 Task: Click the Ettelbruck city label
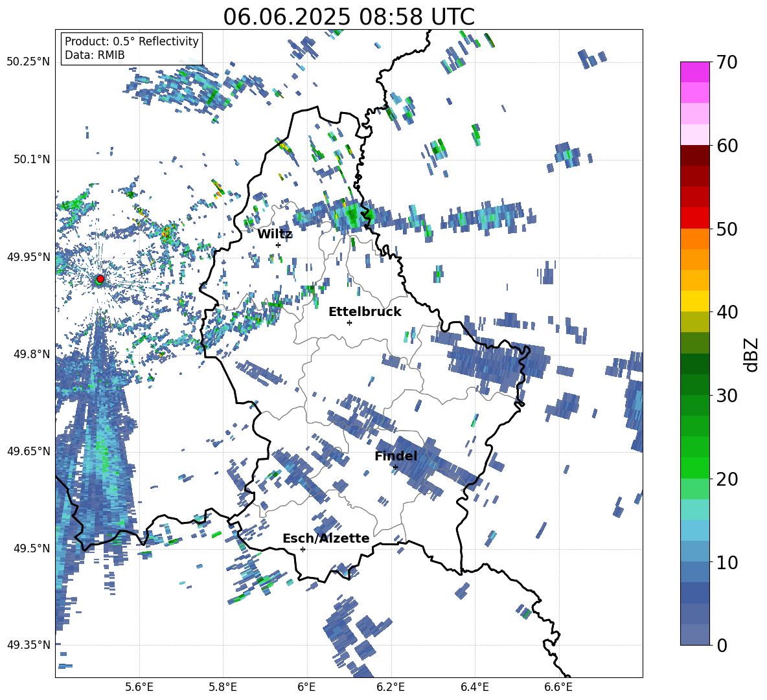coord(365,312)
